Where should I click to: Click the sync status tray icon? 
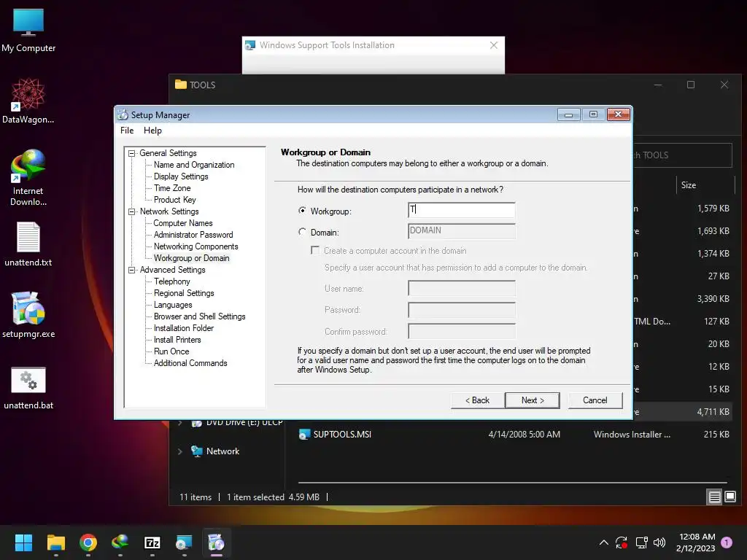[x=622, y=542]
